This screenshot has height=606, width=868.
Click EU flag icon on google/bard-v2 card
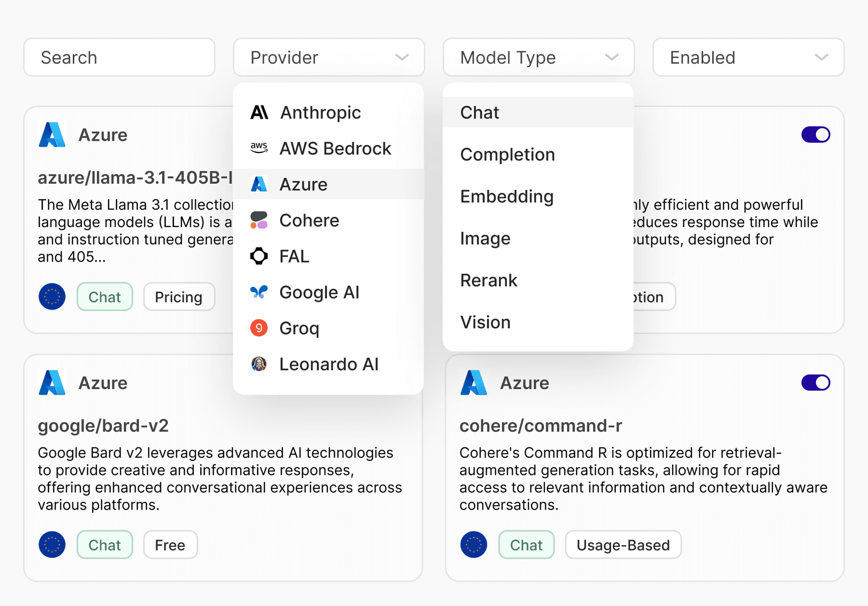[x=52, y=545]
